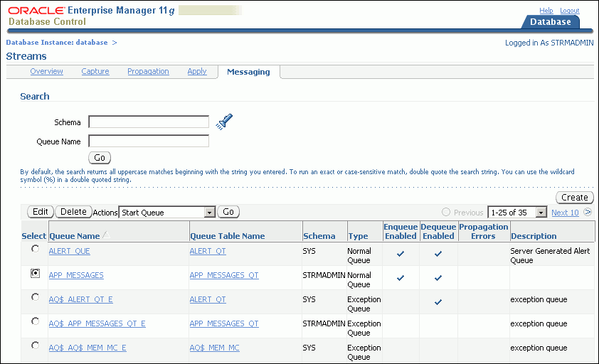Sort by the Queue Table Name column header
599x364 pixels.
tap(228, 236)
